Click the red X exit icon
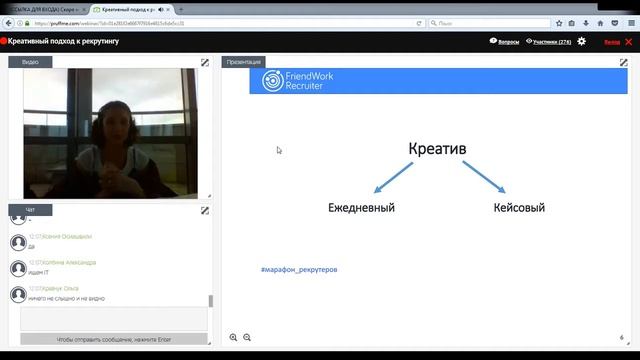640x360 pixels. coord(629,42)
